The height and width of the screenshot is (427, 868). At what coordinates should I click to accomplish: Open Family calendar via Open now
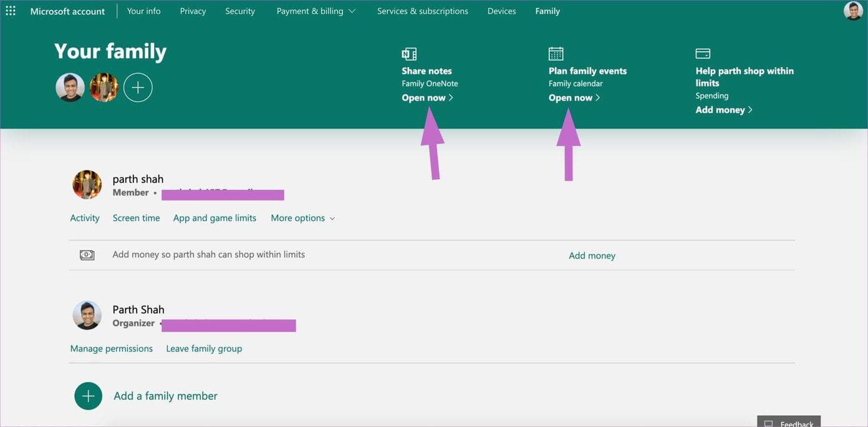tap(574, 97)
